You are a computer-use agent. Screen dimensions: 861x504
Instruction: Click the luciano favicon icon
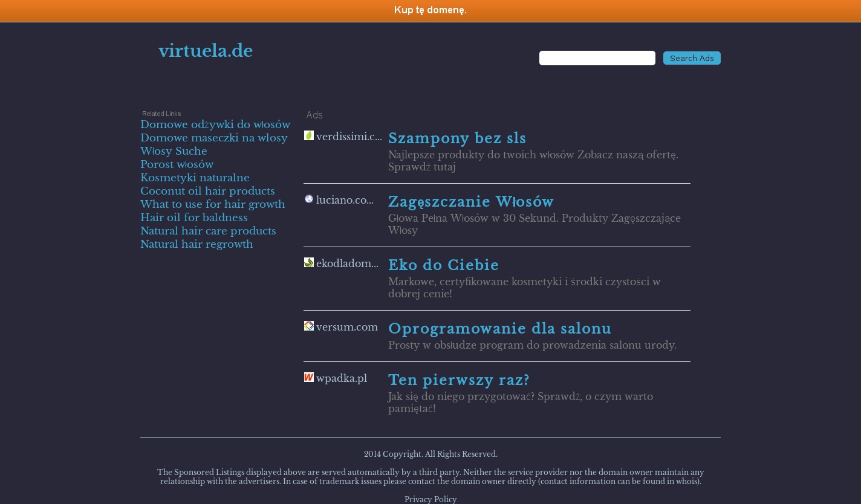(x=309, y=199)
